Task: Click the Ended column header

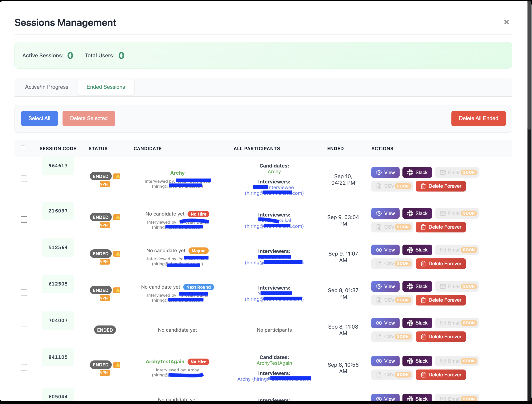Action: (x=335, y=148)
